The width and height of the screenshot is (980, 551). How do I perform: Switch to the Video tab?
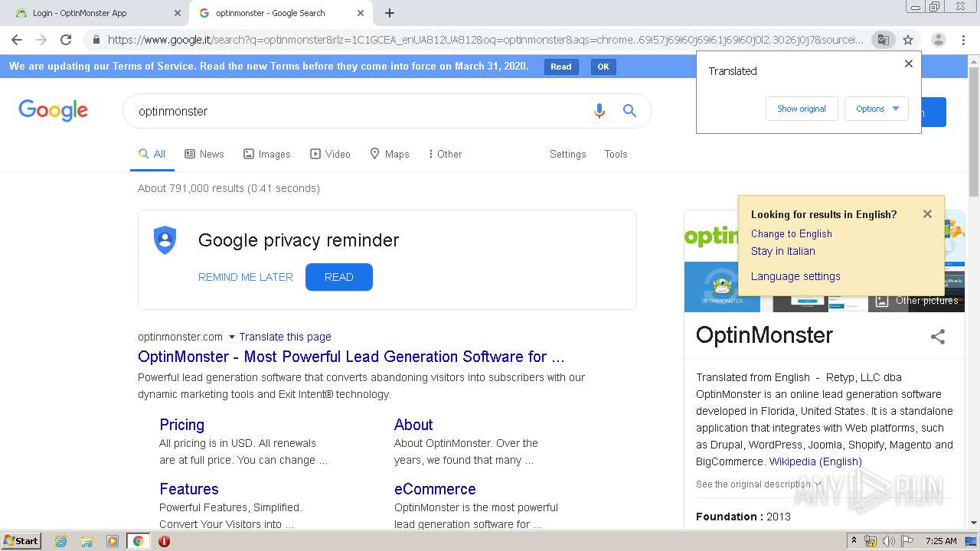[x=330, y=154]
